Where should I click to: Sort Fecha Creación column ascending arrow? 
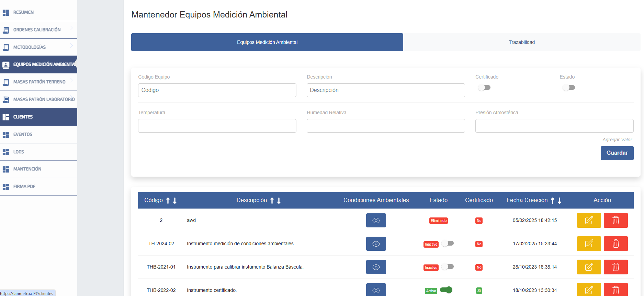click(x=553, y=201)
